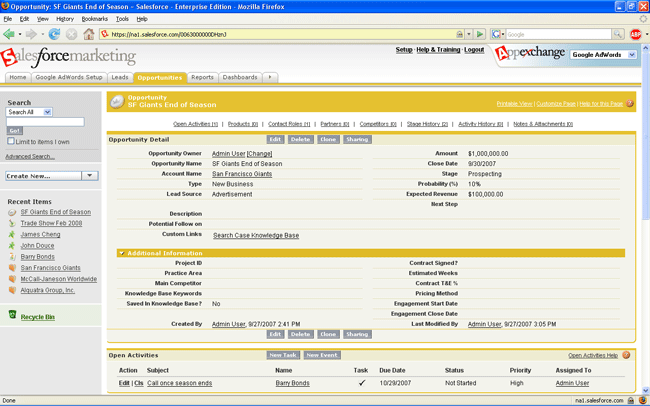650x406 pixels.
Task: Click the more tabs arrow after Dashboards
Action: (x=270, y=77)
